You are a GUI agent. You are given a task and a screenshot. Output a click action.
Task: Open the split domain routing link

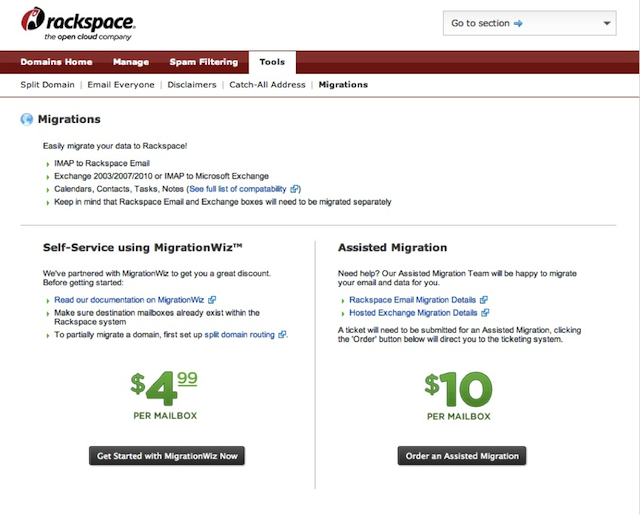(x=240, y=335)
